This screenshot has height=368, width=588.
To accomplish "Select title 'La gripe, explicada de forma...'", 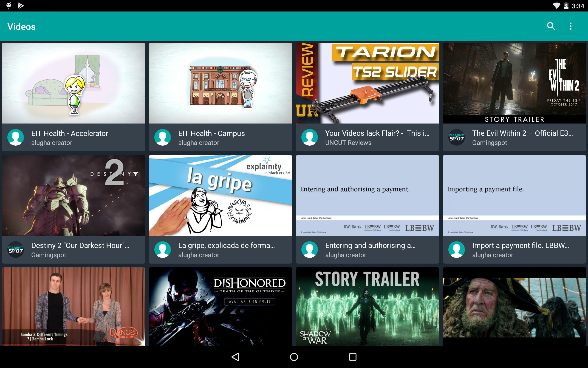I will pos(226,245).
